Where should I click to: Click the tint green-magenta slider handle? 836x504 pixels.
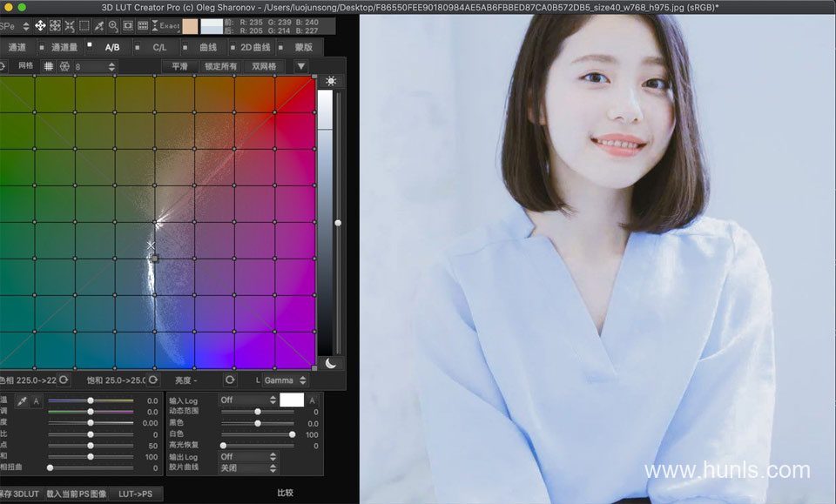click(91, 412)
